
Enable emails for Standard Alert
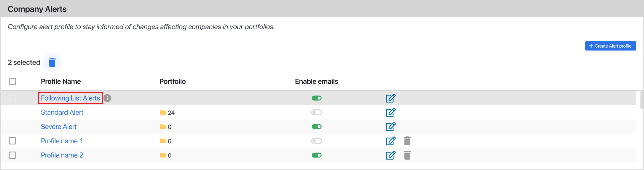point(316,112)
